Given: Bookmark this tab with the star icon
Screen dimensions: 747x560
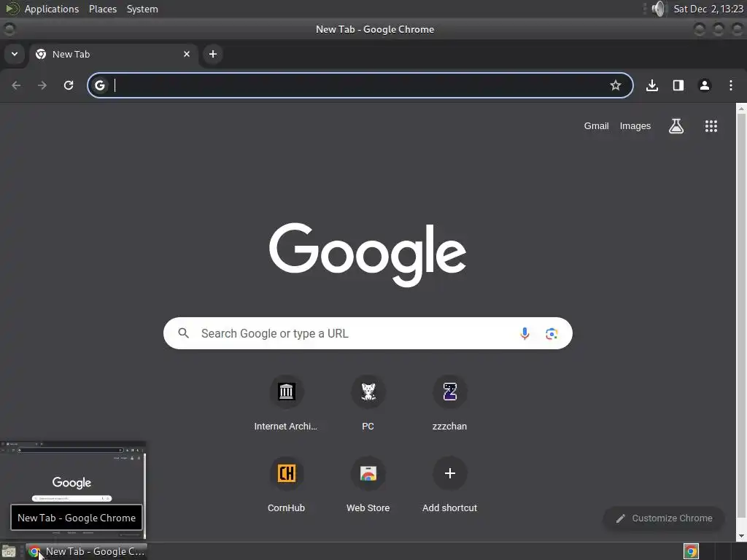Looking at the screenshot, I should point(616,85).
